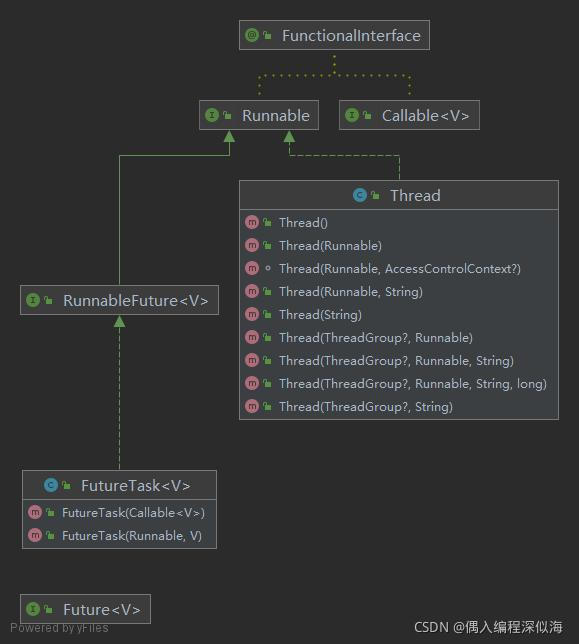Image resolution: width=579 pixels, height=644 pixels.
Task: Click the class icon beside Thread title
Action: 360,195
